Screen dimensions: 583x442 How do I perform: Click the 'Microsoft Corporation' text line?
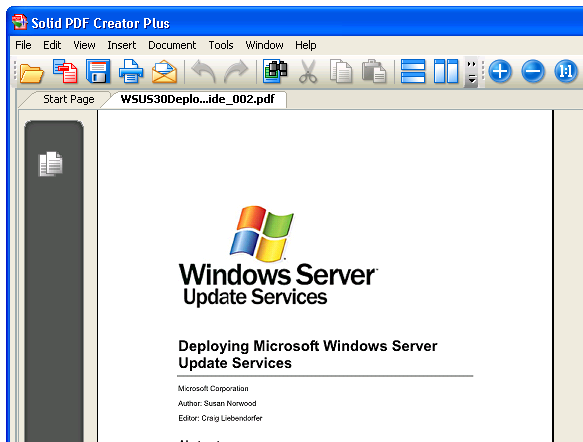213,388
